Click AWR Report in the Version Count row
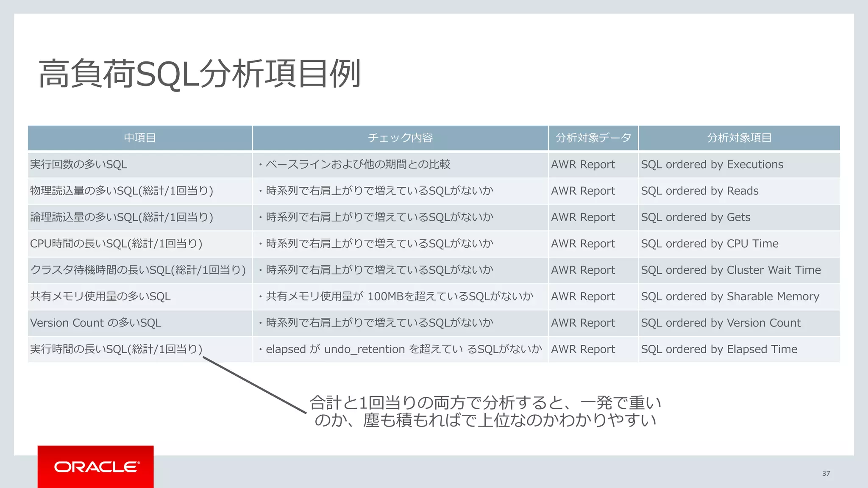Image resolution: width=868 pixels, height=488 pixels. point(583,323)
